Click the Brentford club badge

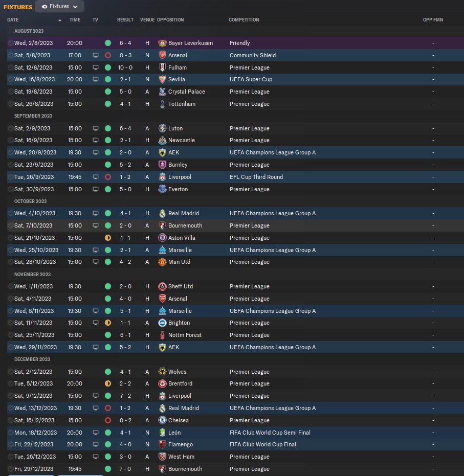(163, 383)
